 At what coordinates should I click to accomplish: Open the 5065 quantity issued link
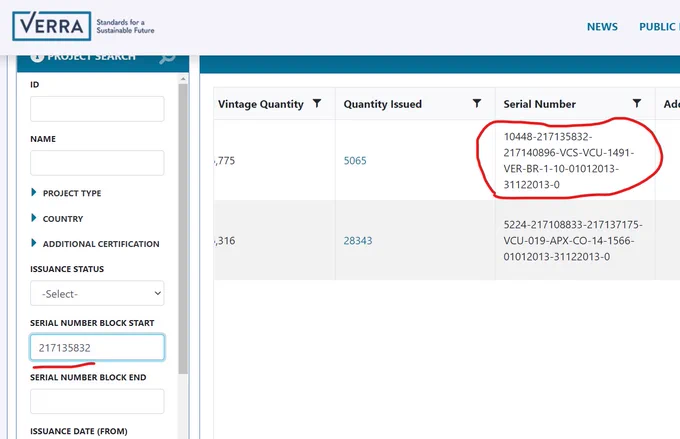tap(355, 161)
